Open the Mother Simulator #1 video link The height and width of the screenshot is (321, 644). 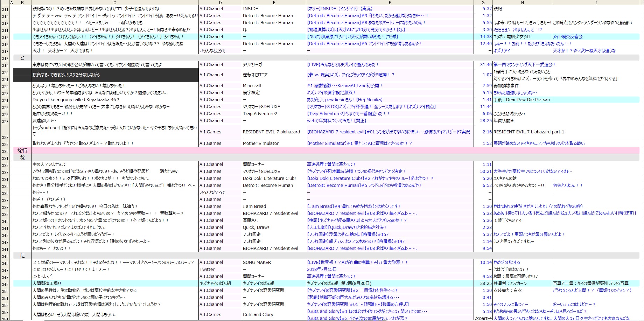pos(359,143)
